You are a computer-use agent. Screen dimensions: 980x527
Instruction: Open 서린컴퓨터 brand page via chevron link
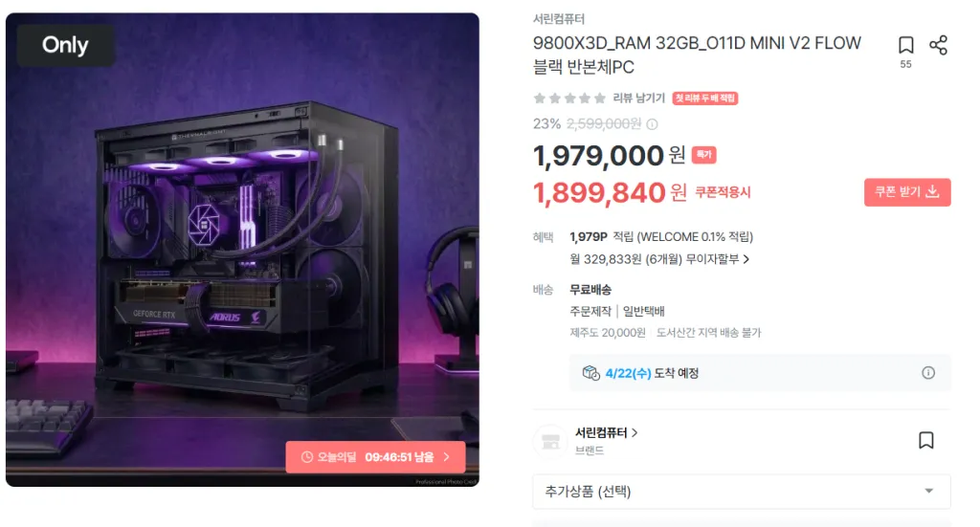(x=635, y=432)
